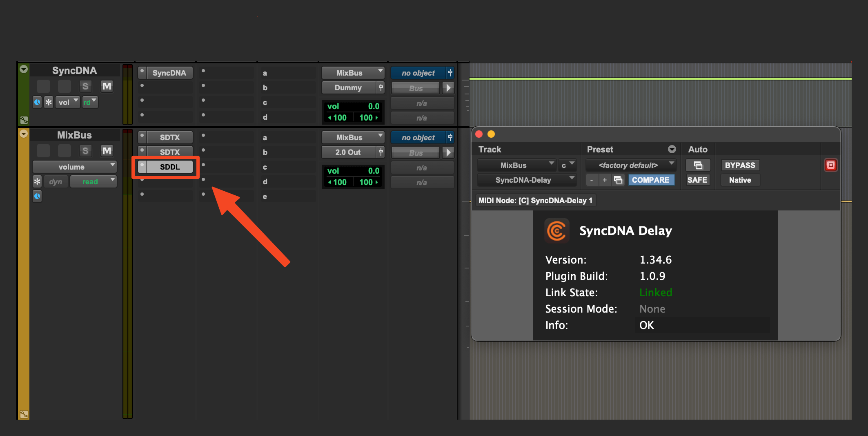This screenshot has height=436, width=868.
Task: Open the factory default preset dropdown
Action: point(631,165)
